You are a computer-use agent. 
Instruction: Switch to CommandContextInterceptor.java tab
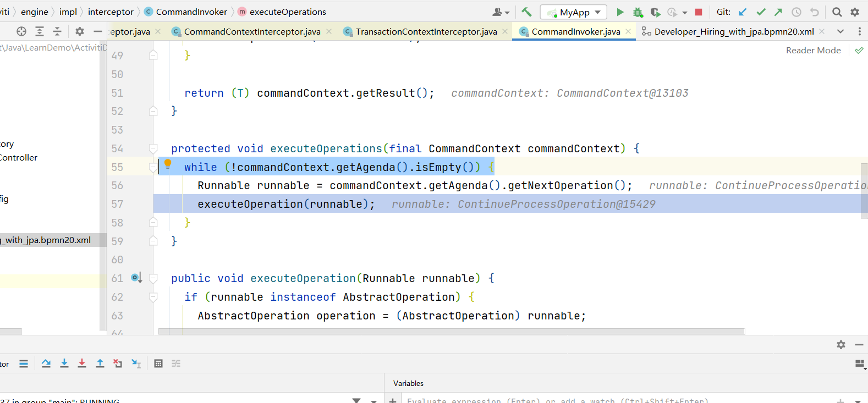(x=252, y=31)
